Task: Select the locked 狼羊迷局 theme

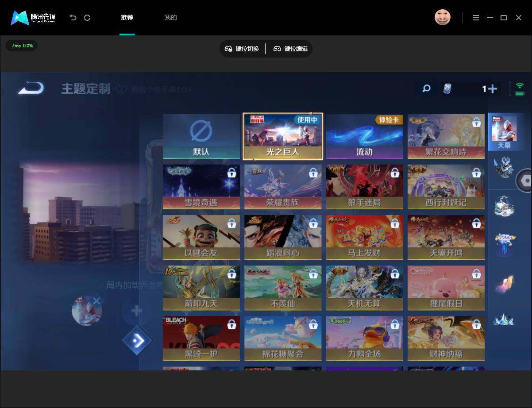Action: [x=365, y=187]
